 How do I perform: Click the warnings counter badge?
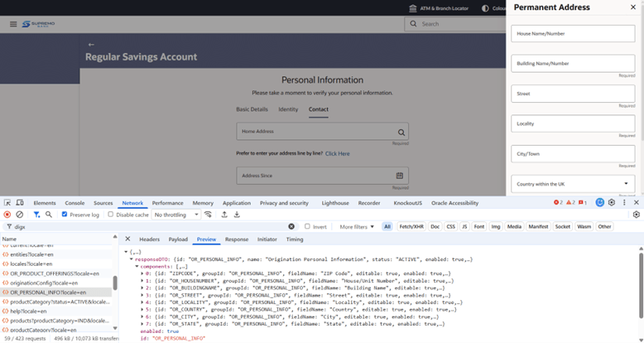point(570,203)
